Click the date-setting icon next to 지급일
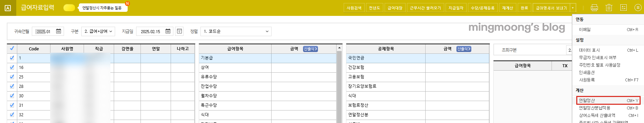 pos(179,31)
